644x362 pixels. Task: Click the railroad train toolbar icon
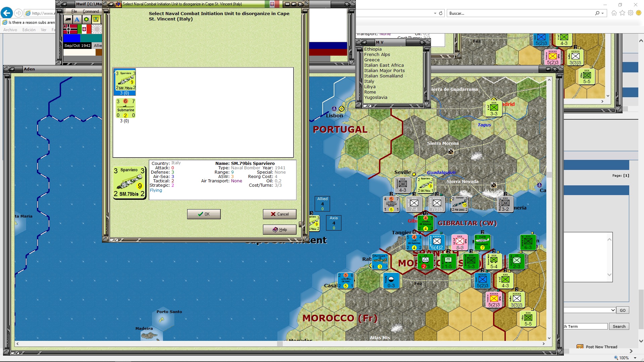(68, 19)
